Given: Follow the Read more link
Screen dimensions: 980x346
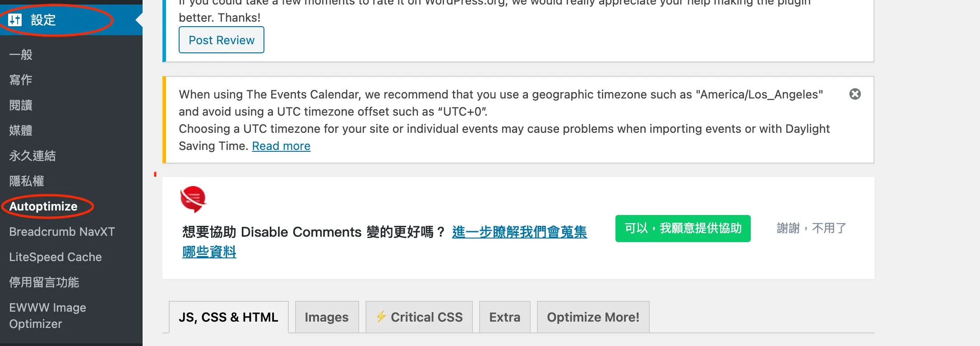Looking at the screenshot, I should [x=281, y=146].
